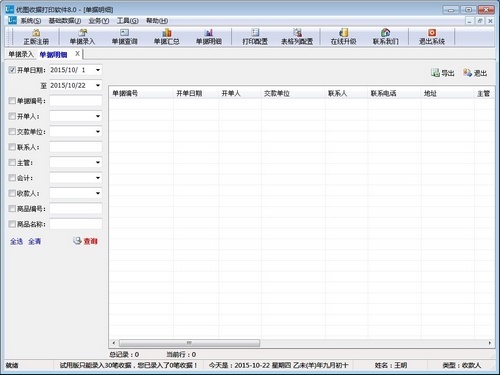Click the 退出 icon button above table
The image size is (500, 375).
point(475,73)
